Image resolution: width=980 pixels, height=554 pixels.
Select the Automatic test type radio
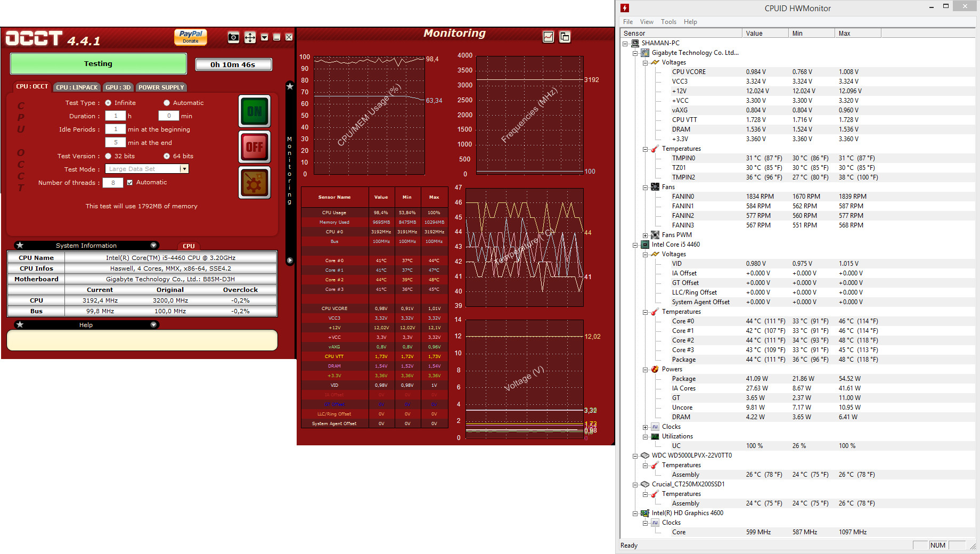(x=167, y=103)
